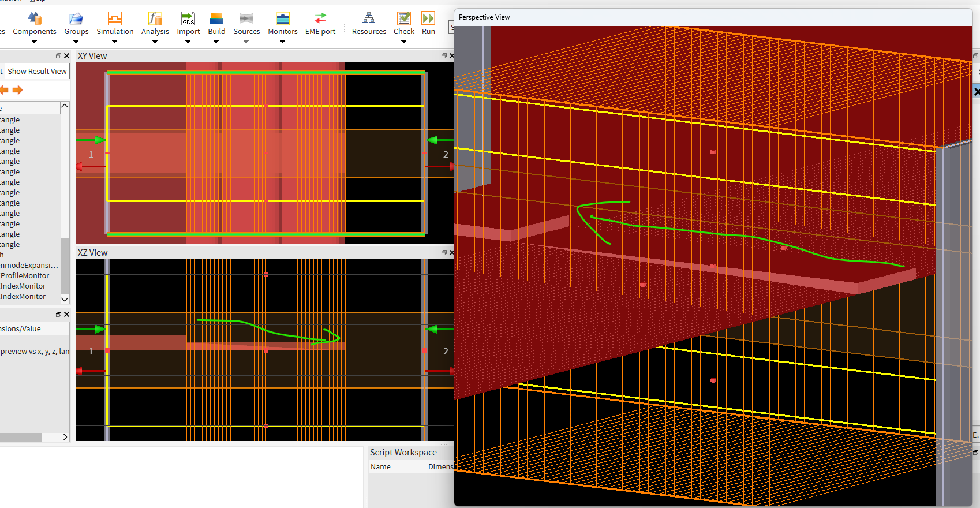Click the orange right arrow button
Viewport: 980px width, 508px height.
(18, 90)
